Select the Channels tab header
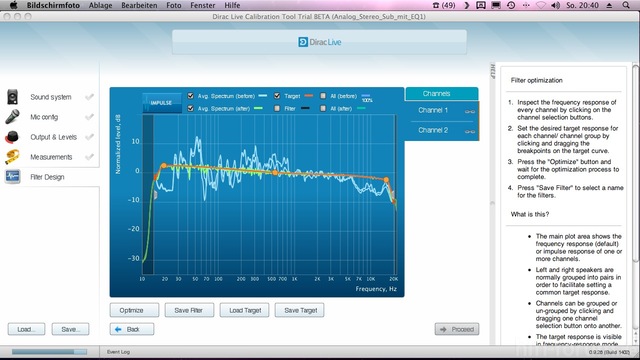This screenshot has height=360, width=640. [x=441, y=93]
